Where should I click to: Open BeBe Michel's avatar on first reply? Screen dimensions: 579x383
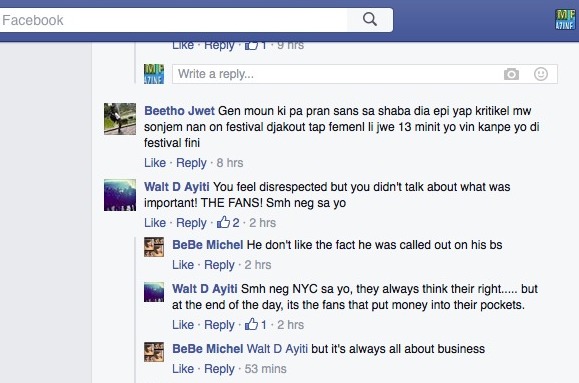pos(154,247)
